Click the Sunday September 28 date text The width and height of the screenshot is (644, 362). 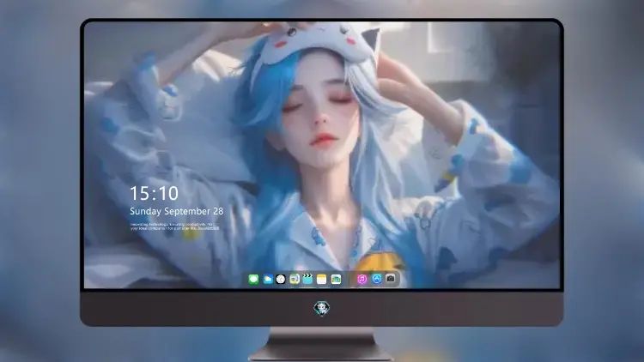click(177, 211)
